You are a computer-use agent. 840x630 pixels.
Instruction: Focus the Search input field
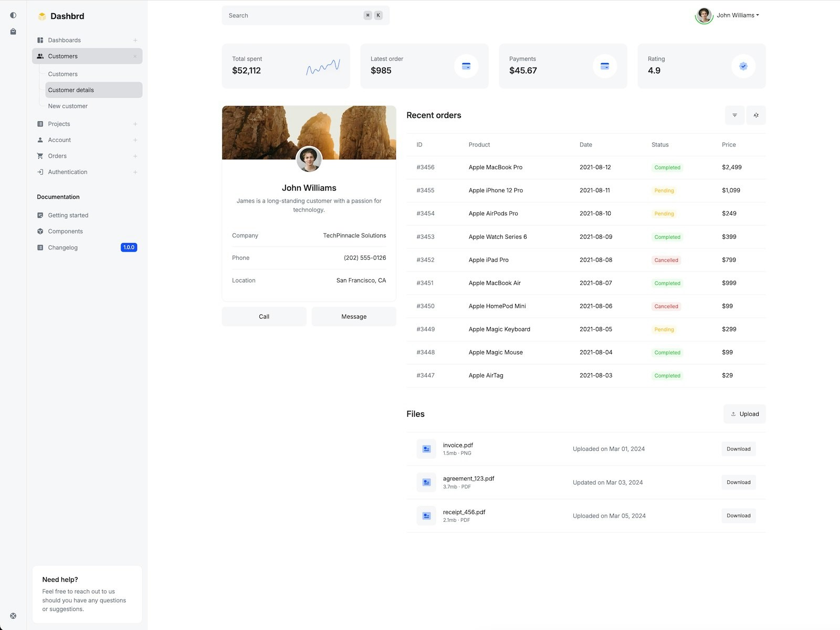[306, 15]
